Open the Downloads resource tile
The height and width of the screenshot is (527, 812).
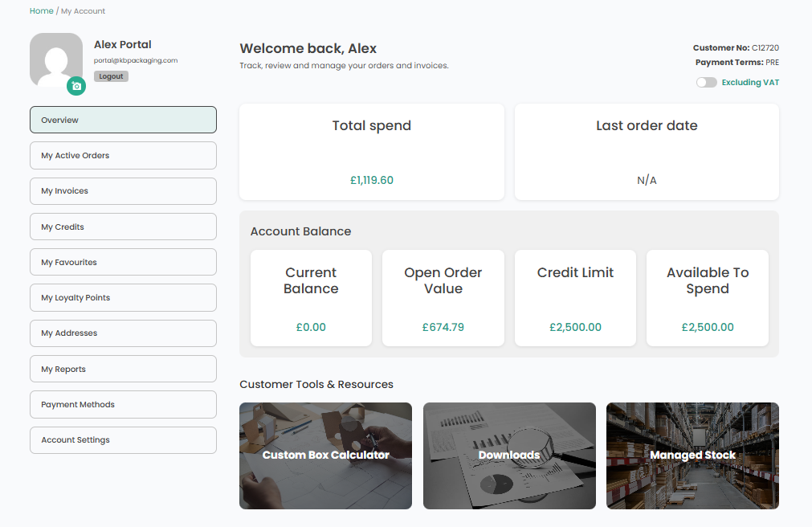pyautogui.click(x=509, y=456)
